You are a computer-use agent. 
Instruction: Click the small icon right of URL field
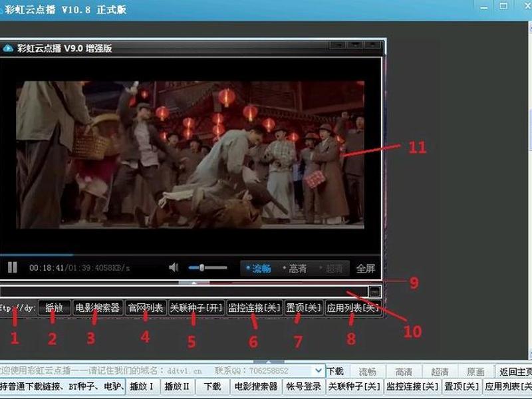pyautogui.click(x=374, y=291)
